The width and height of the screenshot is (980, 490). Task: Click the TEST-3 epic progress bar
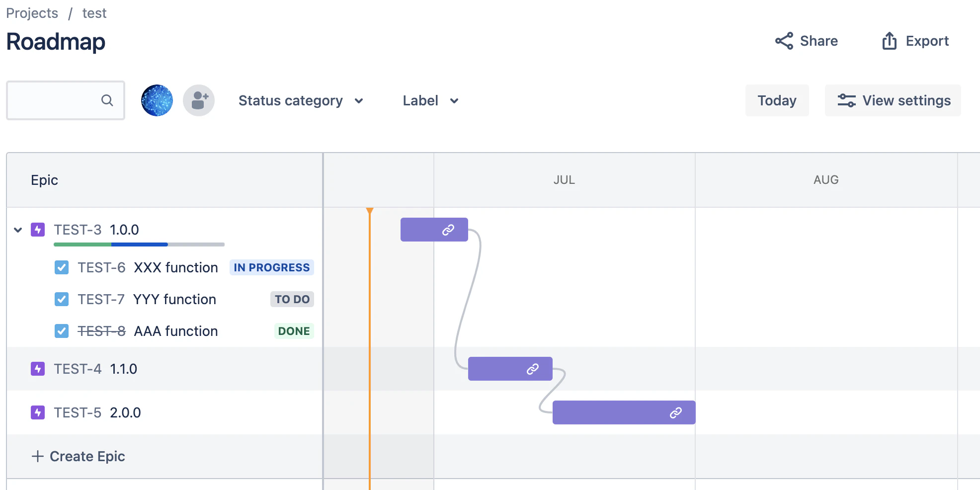tap(139, 245)
